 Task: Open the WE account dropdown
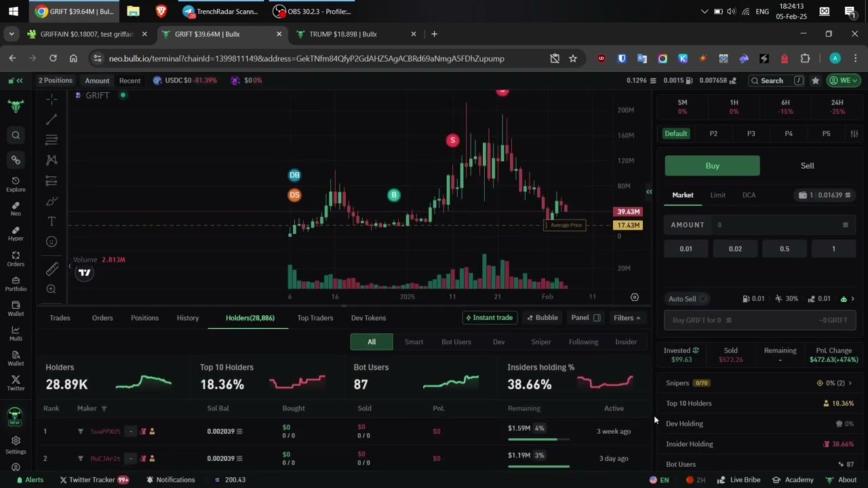843,81
